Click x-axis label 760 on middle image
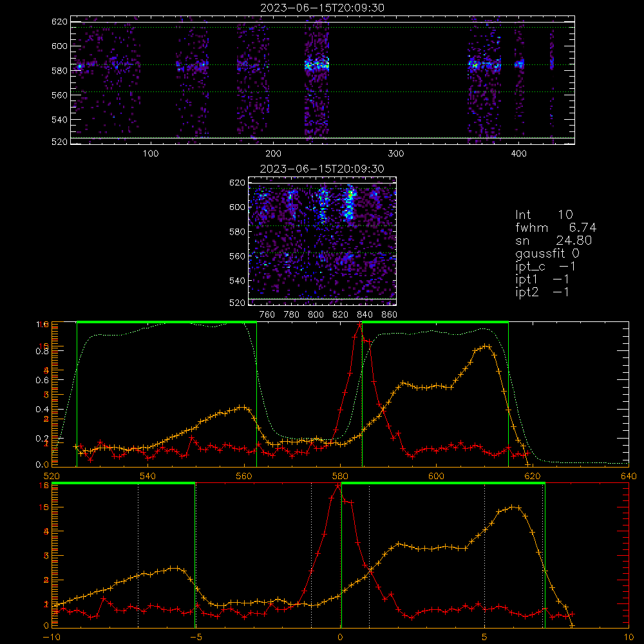Viewport: 644px width, 644px height. (267, 315)
